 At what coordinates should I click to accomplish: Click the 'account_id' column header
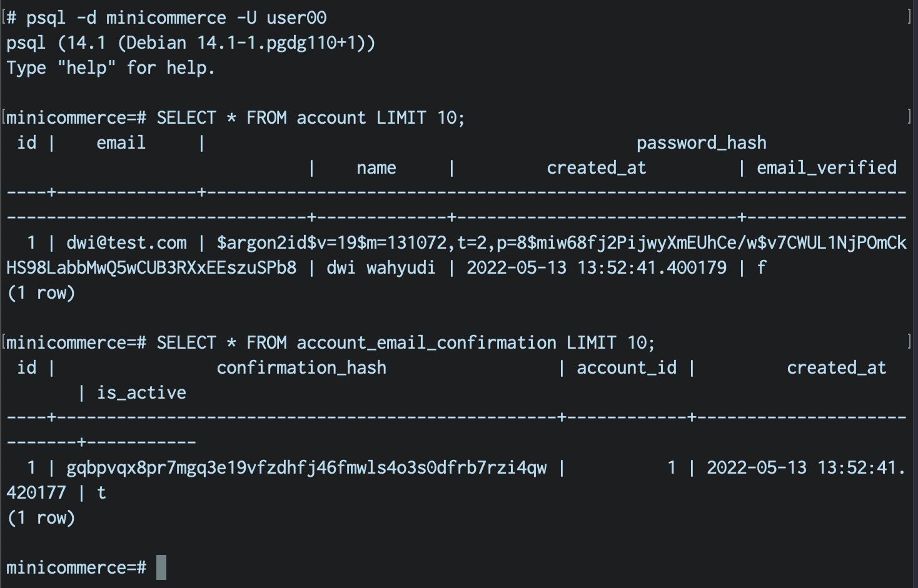626,367
